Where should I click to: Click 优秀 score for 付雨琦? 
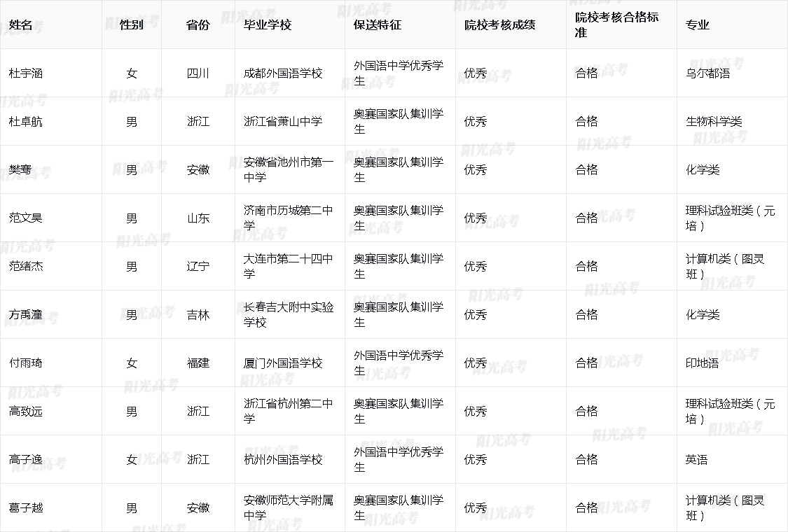[x=474, y=363]
